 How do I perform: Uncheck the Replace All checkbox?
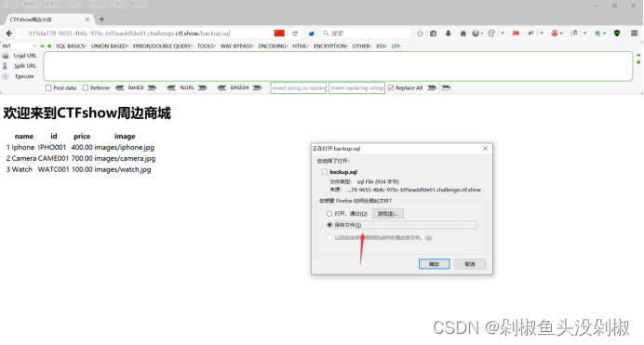coord(391,87)
